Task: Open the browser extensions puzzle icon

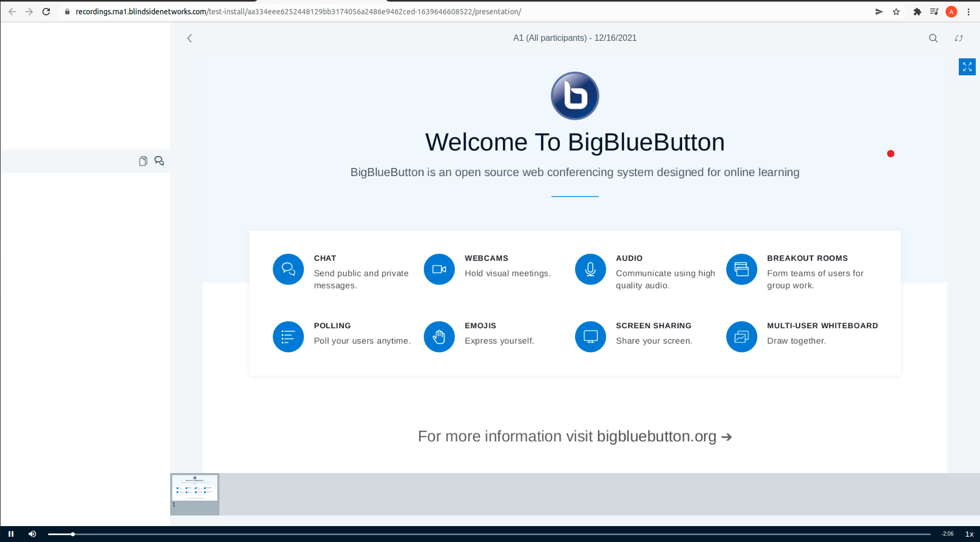Action: [x=917, y=12]
